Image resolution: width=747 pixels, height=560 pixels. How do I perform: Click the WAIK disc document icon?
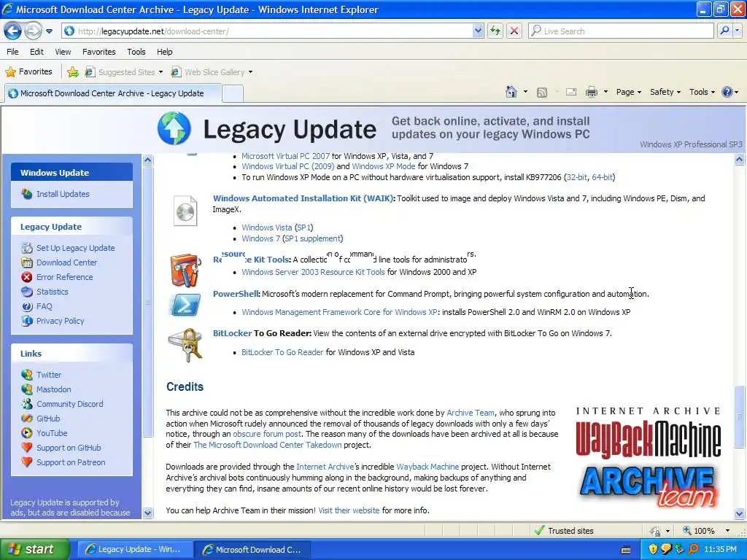(185, 211)
